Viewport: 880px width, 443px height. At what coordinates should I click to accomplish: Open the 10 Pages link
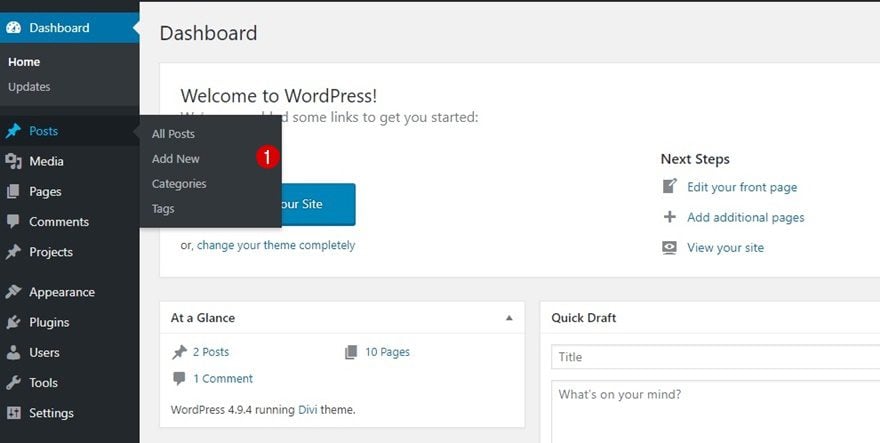point(387,352)
